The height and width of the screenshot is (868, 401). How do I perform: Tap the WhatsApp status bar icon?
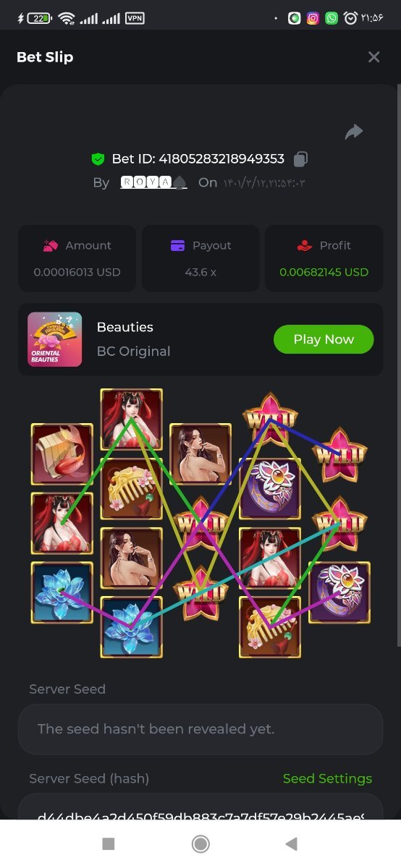pyautogui.click(x=332, y=18)
